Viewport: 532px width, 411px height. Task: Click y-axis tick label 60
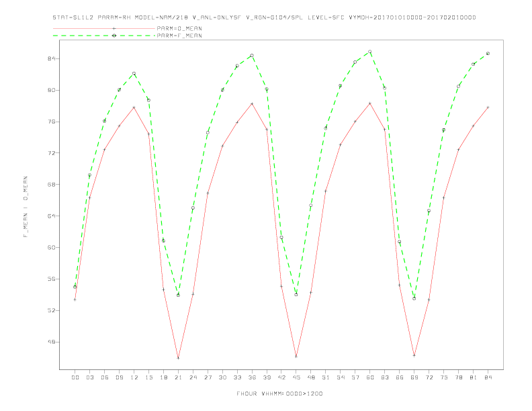pos(52,248)
